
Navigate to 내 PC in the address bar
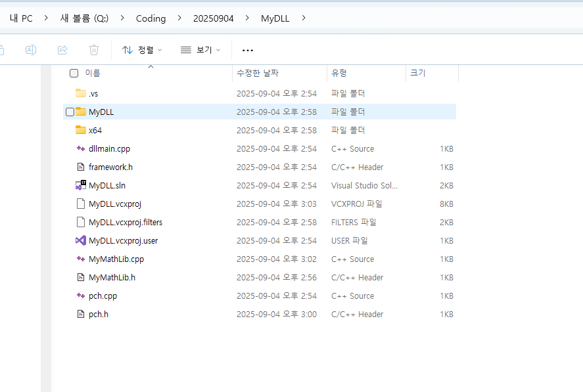pyautogui.click(x=21, y=18)
